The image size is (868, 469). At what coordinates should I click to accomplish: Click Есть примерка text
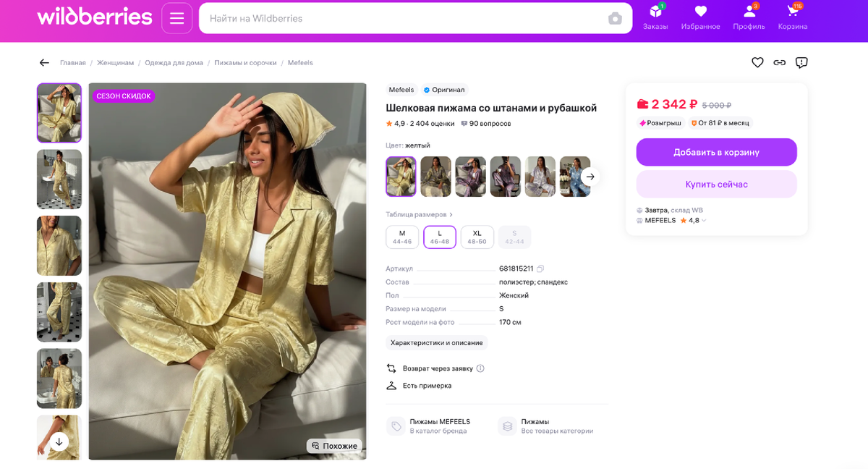(x=427, y=386)
